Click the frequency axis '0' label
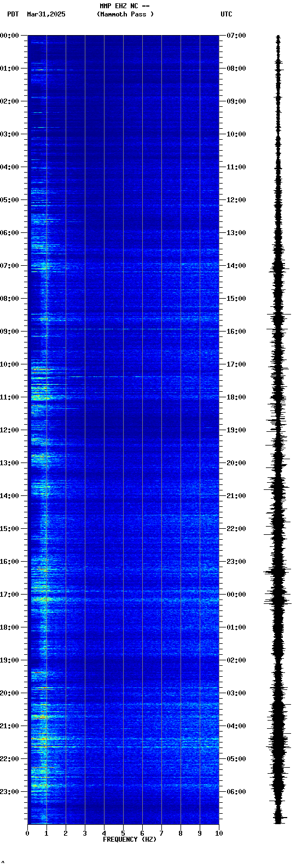This screenshot has height=868, width=302. [27, 833]
